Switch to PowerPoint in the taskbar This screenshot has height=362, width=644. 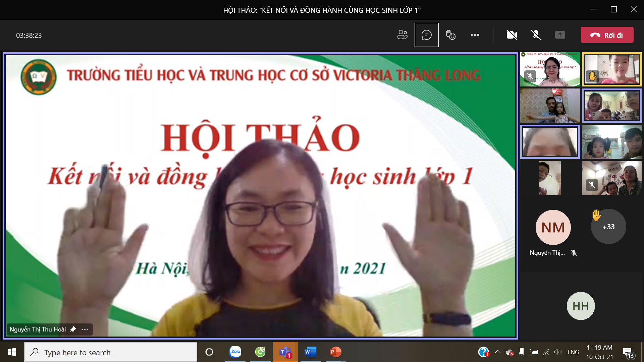[335, 352]
